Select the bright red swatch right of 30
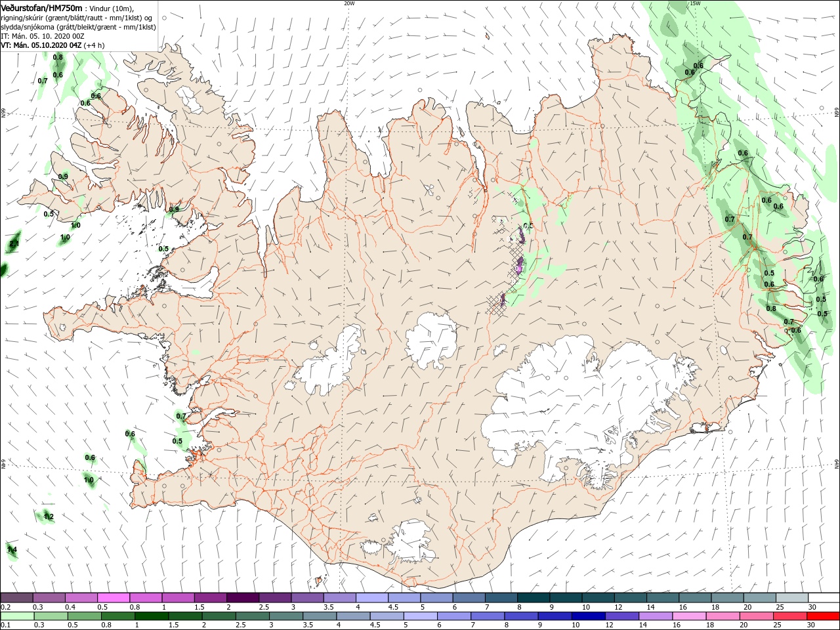The width and height of the screenshot is (840, 630). point(822,616)
